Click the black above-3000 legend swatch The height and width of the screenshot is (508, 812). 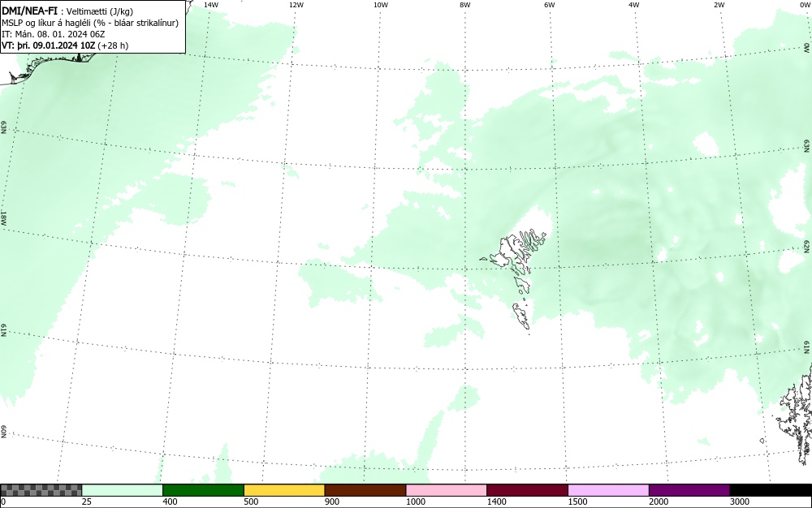(x=771, y=490)
